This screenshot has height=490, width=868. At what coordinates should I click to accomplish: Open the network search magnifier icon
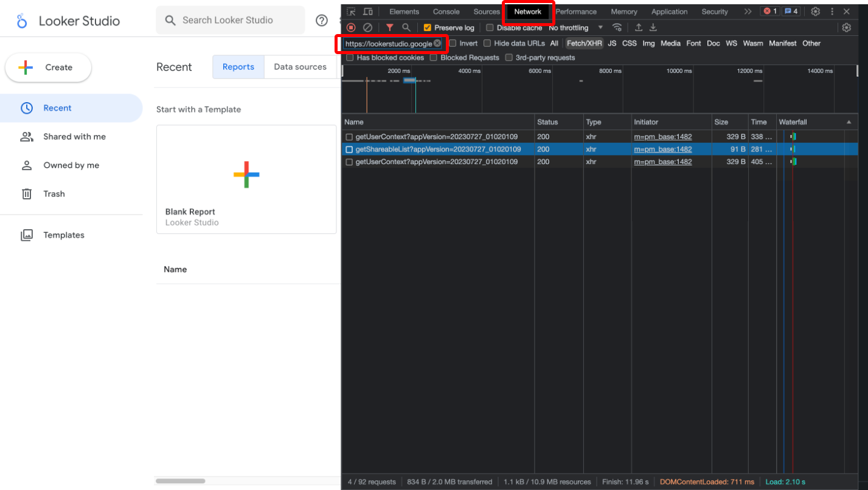click(x=406, y=27)
